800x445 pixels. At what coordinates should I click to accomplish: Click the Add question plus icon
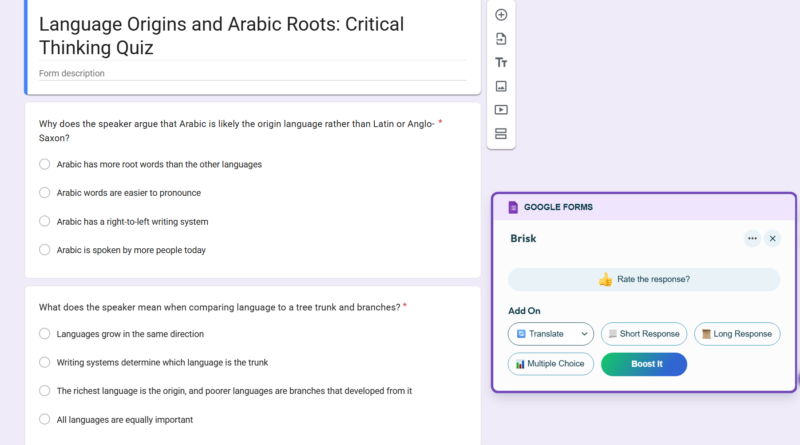[501, 15]
